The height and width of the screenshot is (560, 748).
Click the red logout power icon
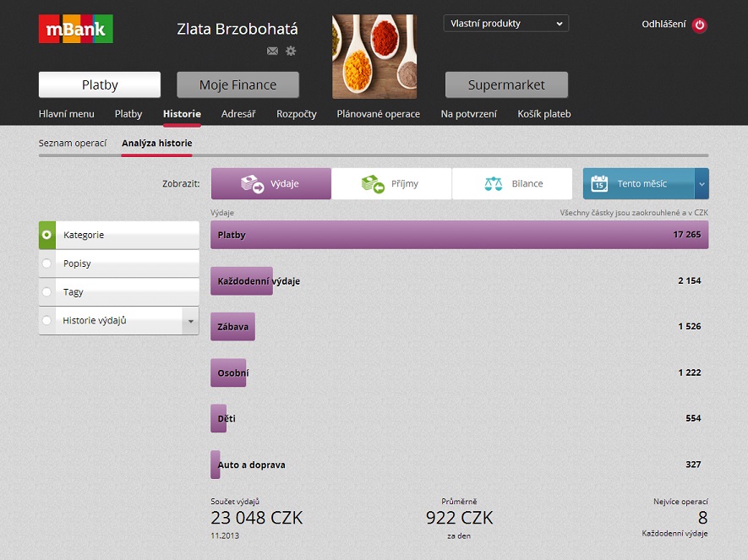click(x=699, y=24)
